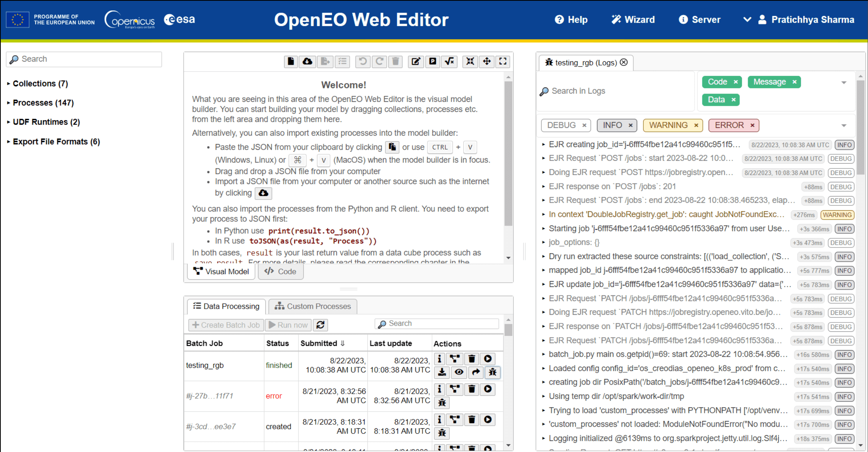Expand the Processes (147) tree
Image resolution: width=868 pixels, height=452 pixels.
tap(40, 103)
